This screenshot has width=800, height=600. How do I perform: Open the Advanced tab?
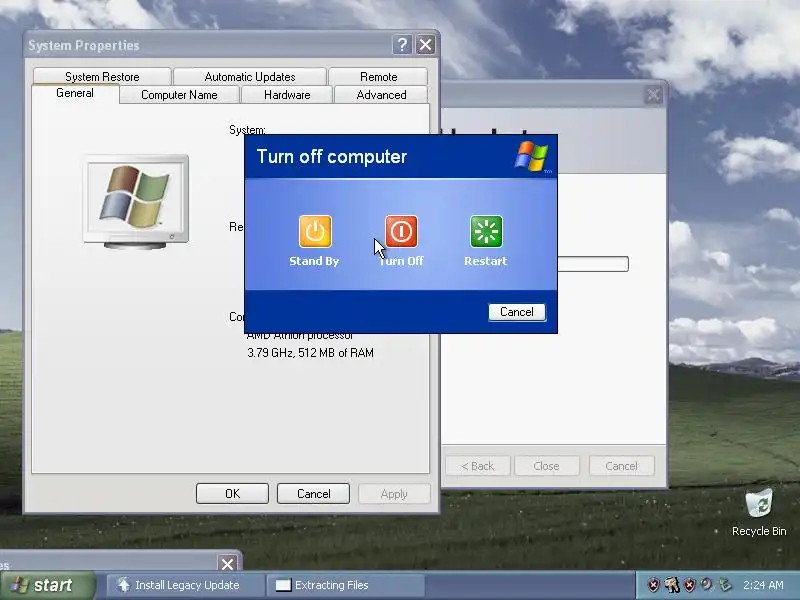click(x=382, y=95)
